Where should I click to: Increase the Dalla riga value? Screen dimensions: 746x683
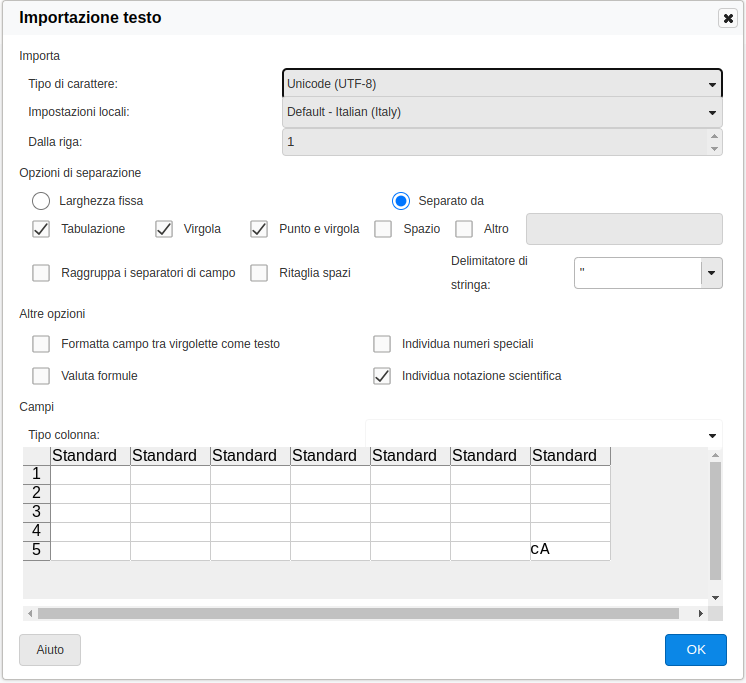tap(714, 136)
